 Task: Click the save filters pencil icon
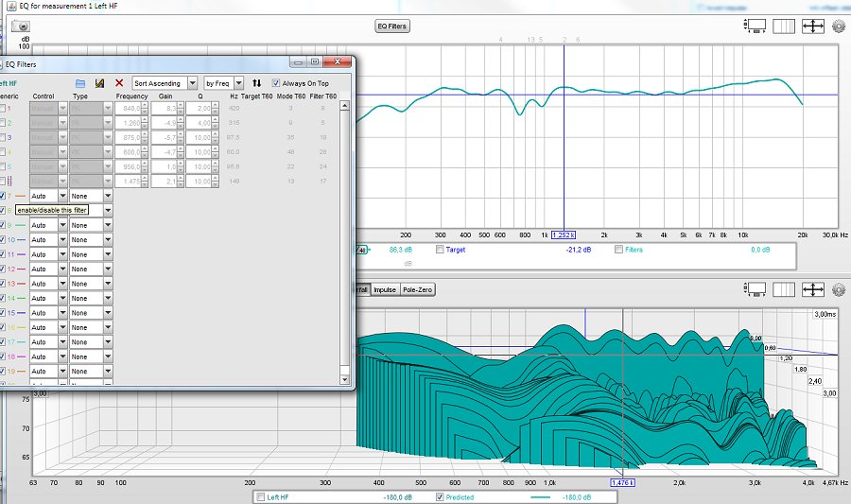coord(99,83)
